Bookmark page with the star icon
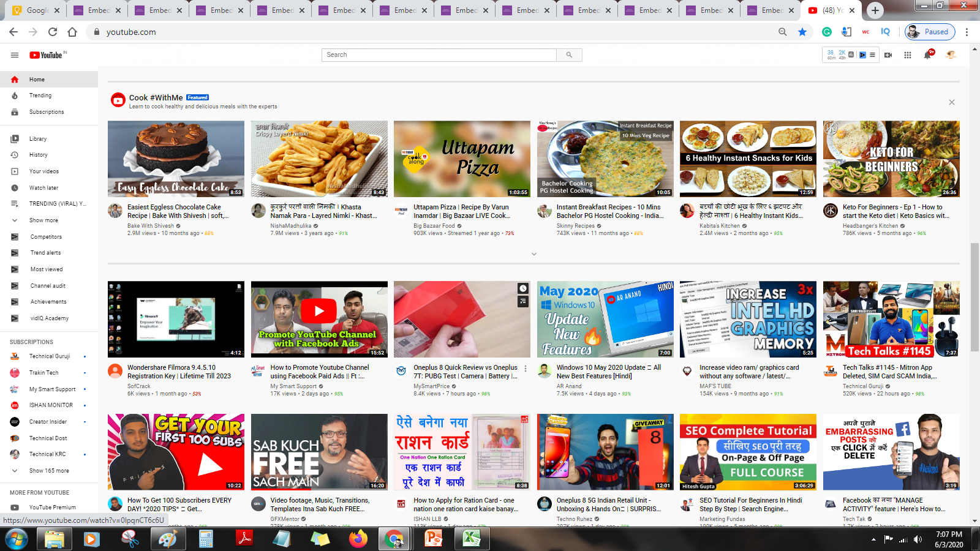This screenshot has width=980, height=551. coord(802,32)
